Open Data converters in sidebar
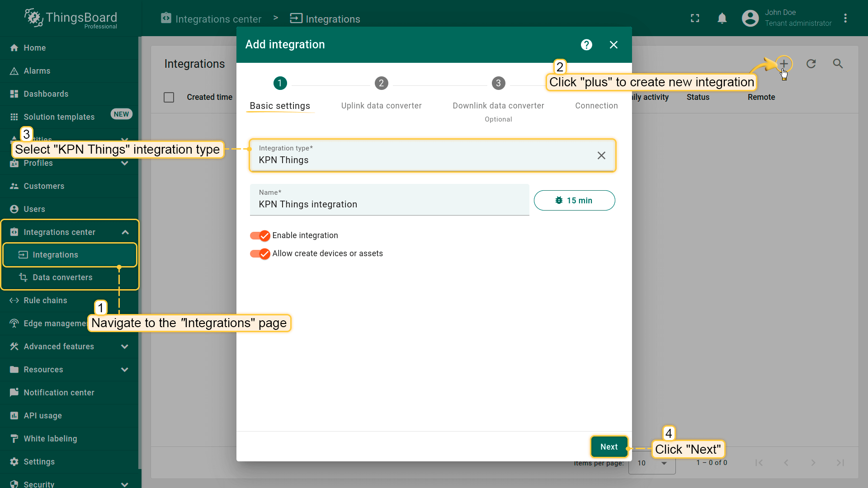868x488 pixels. (x=62, y=277)
